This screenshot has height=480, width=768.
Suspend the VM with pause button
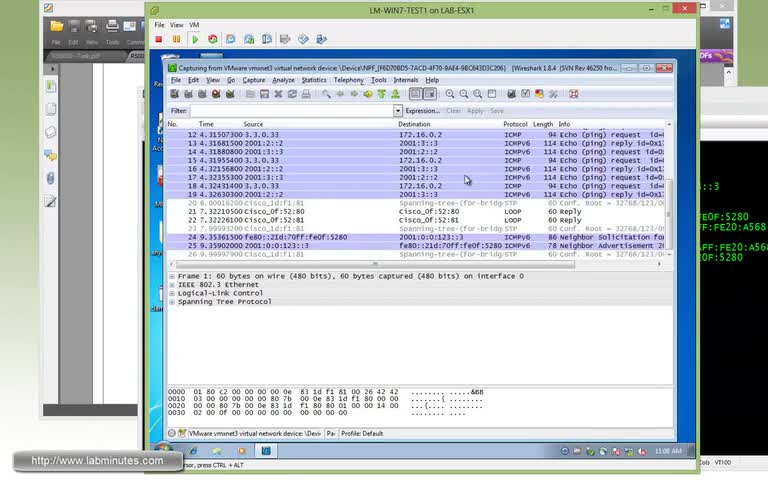176,39
